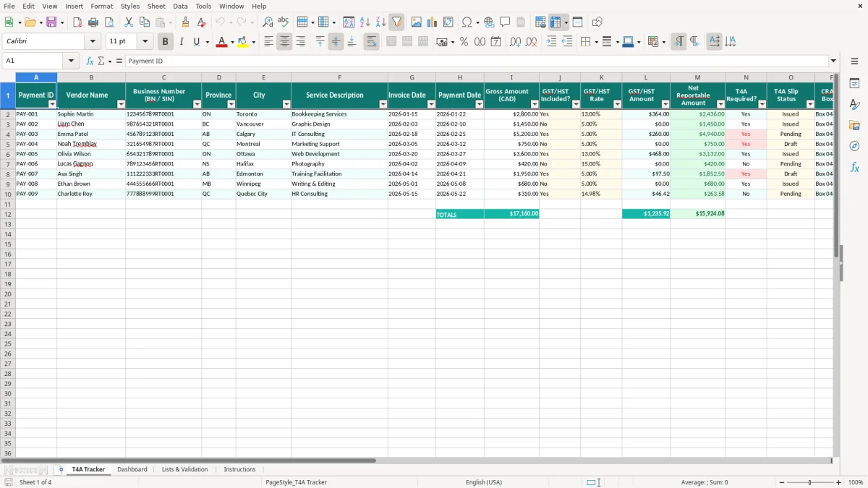Open the Format menu
The width and height of the screenshot is (868, 488).
pyautogui.click(x=102, y=6)
